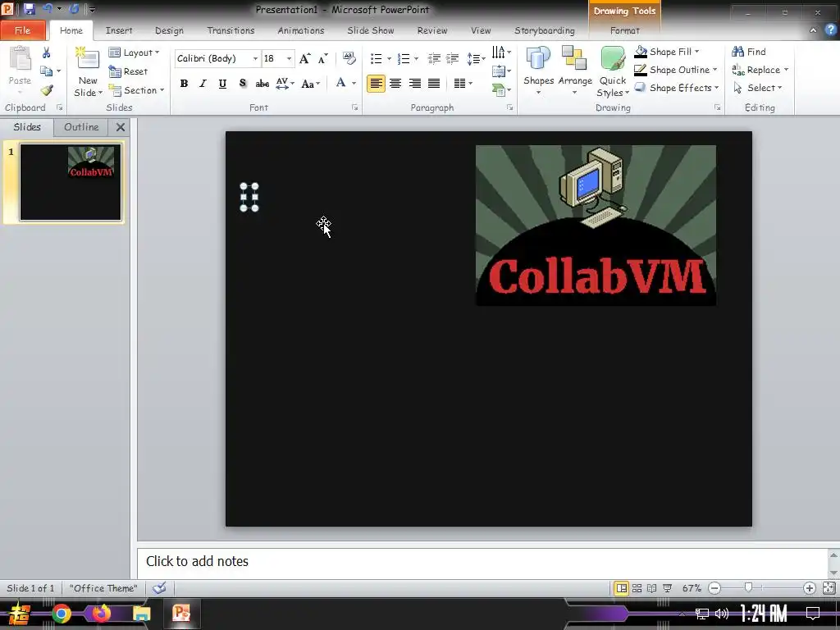Image resolution: width=840 pixels, height=630 pixels.
Task: Click the Format Painter brush icon
Action: click(x=47, y=90)
